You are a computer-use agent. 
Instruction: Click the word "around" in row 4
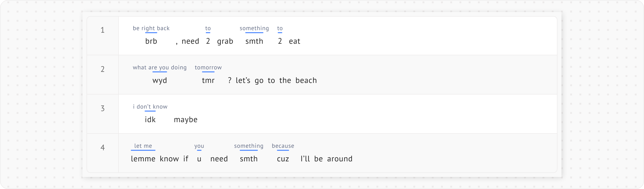point(340,159)
